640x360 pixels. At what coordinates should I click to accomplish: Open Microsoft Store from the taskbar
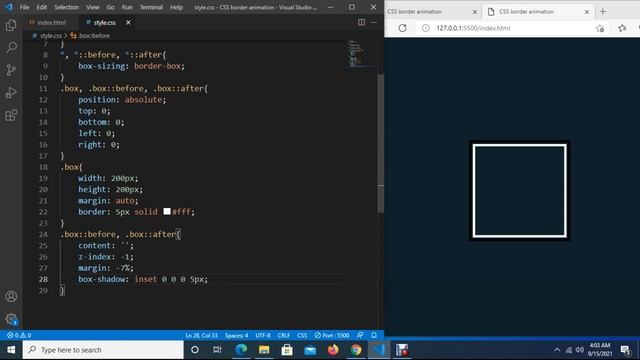pos(287,350)
